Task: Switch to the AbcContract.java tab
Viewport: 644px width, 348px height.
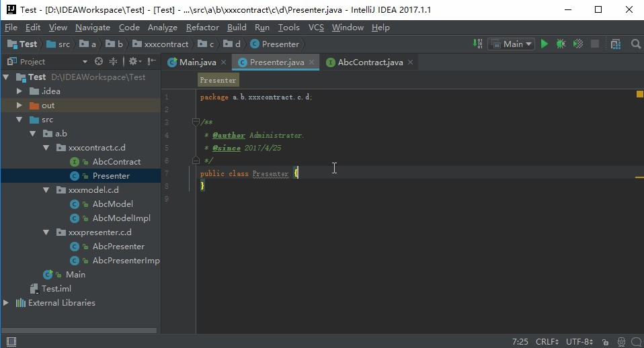Action: (369, 62)
